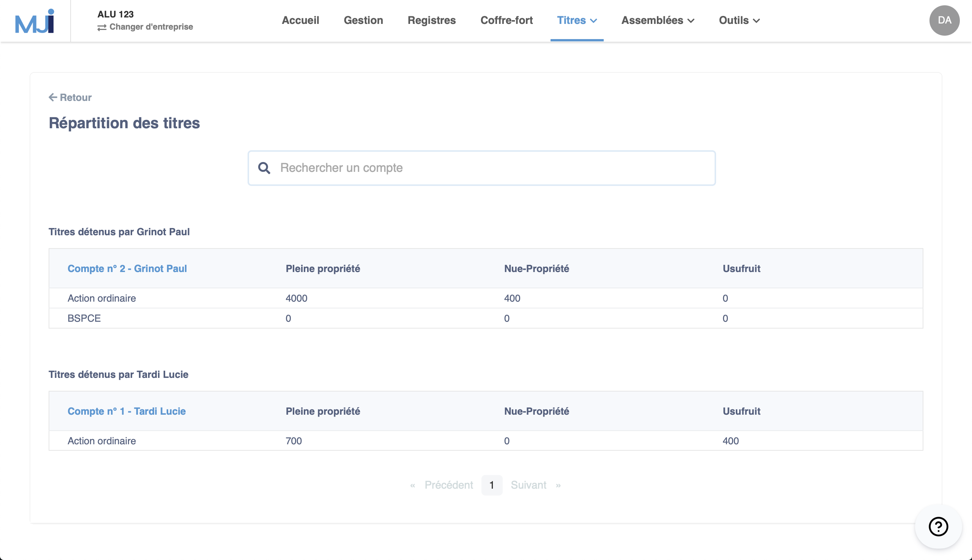Open the Registres page
Viewport: 972px width, 560px height.
431,20
